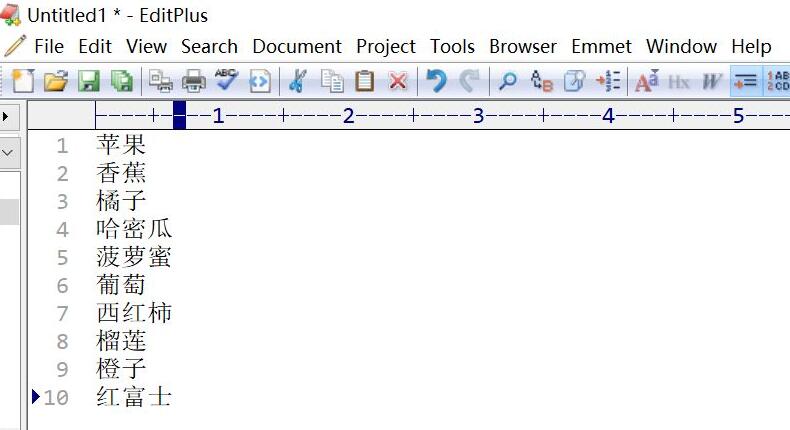Paste from clipboard with the Paste icon

[364, 81]
